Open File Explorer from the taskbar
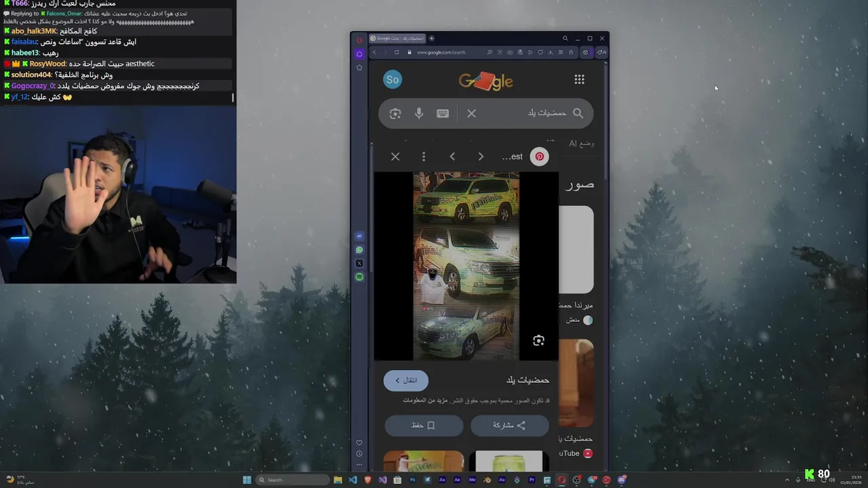The height and width of the screenshot is (488, 868). 338,480
